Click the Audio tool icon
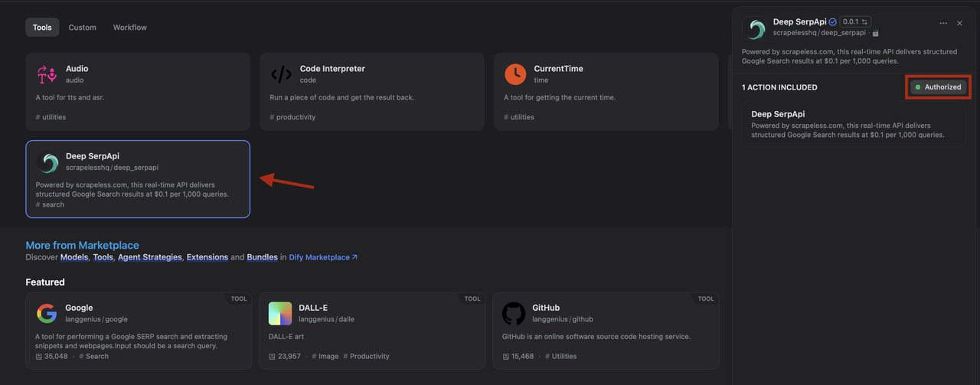 pyautogui.click(x=47, y=74)
